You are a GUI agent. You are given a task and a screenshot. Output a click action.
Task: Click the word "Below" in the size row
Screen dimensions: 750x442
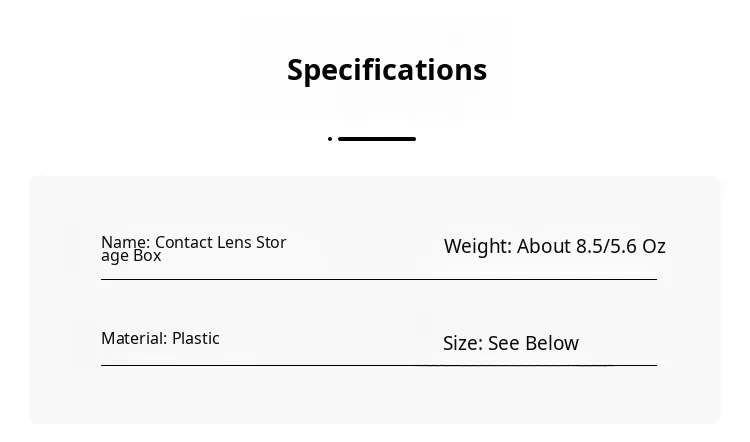(552, 344)
